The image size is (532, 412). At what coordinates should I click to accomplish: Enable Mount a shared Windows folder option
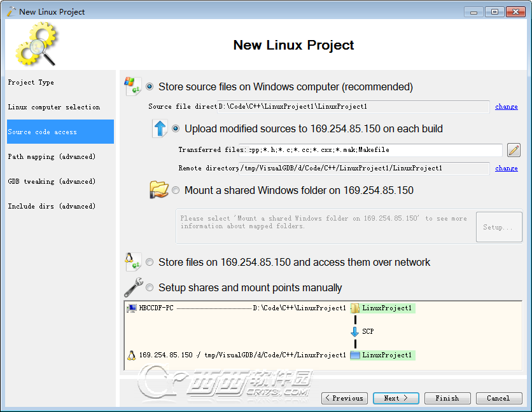(176, 190)
